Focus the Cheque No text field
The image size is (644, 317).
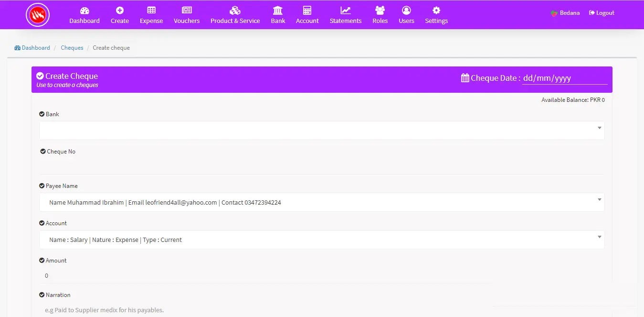321,166
